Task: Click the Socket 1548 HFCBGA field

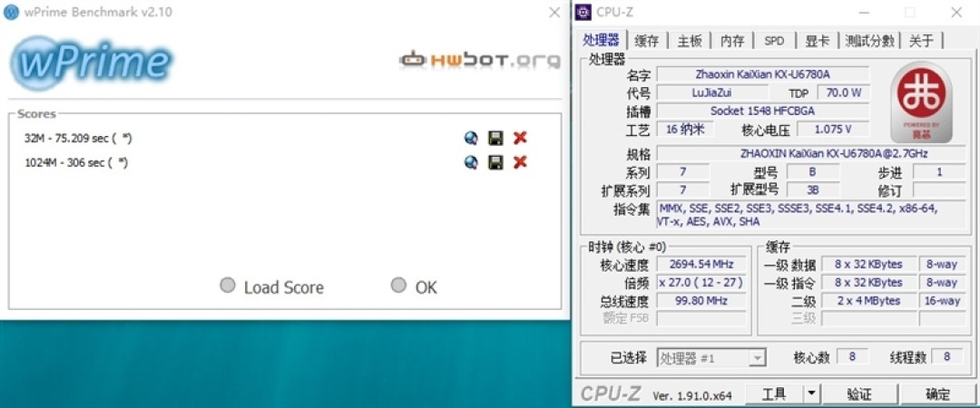Action: pos(762,111)
